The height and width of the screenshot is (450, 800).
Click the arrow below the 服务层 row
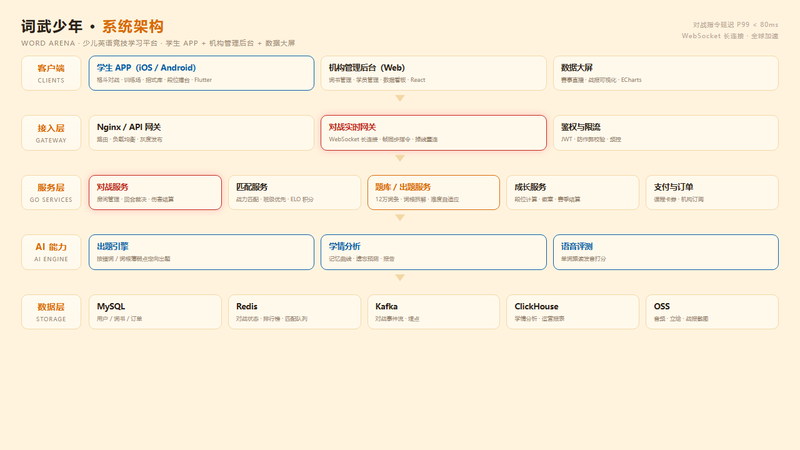[400, 218]
